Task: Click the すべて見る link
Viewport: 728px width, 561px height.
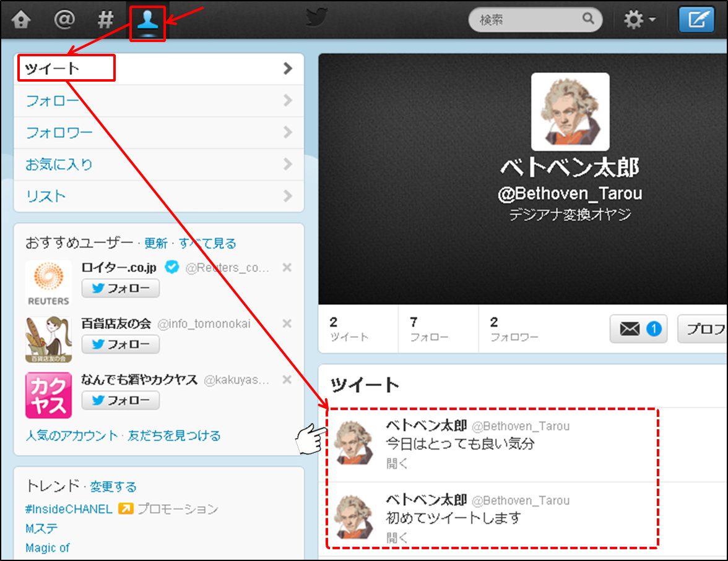Action: tap(207, 243)
